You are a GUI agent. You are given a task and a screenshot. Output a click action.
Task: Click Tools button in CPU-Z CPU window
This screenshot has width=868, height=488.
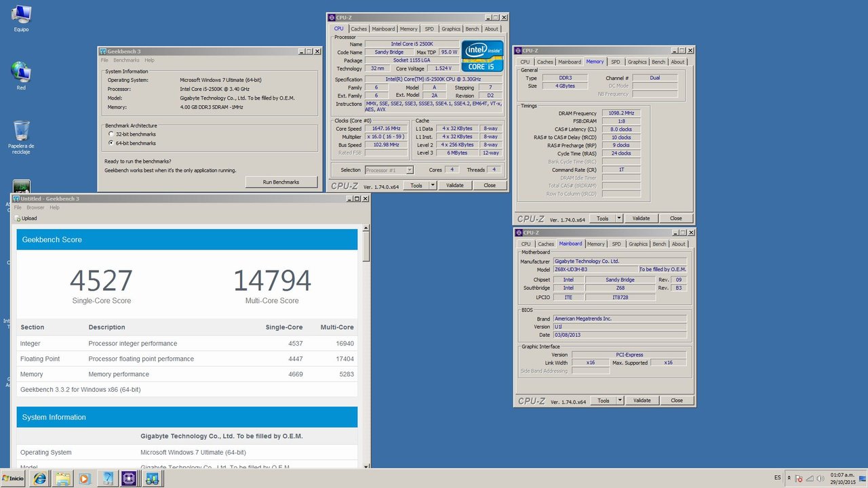416,185
